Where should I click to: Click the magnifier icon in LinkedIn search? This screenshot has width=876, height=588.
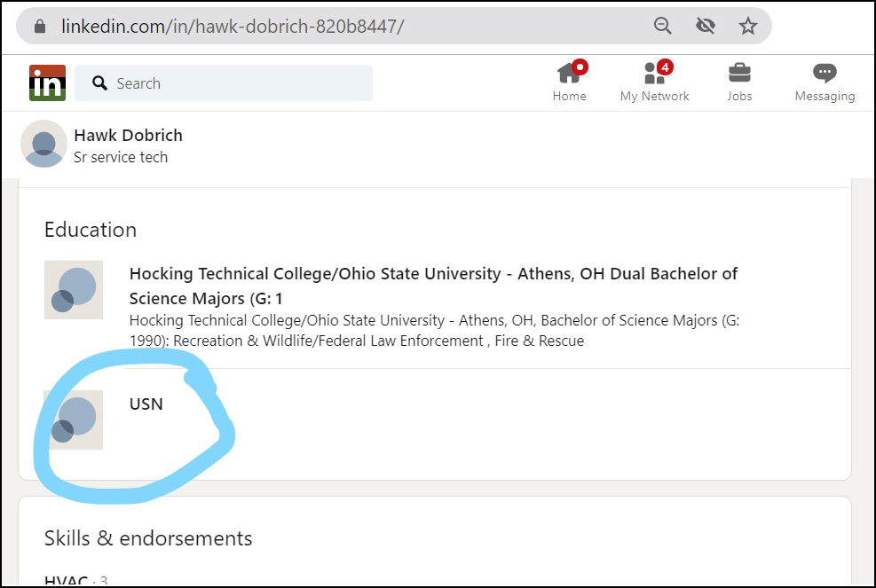click(x=99, y=83)
